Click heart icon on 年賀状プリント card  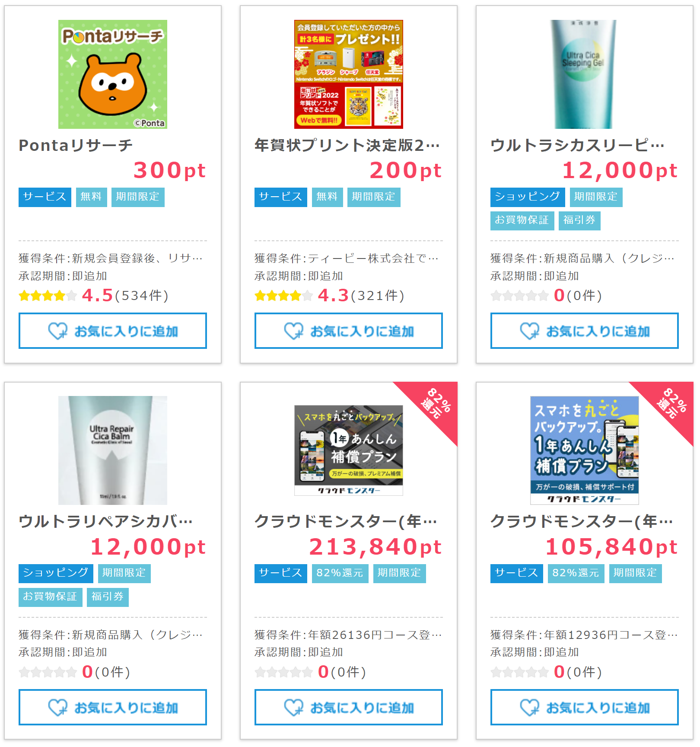(x=293, y=331)
